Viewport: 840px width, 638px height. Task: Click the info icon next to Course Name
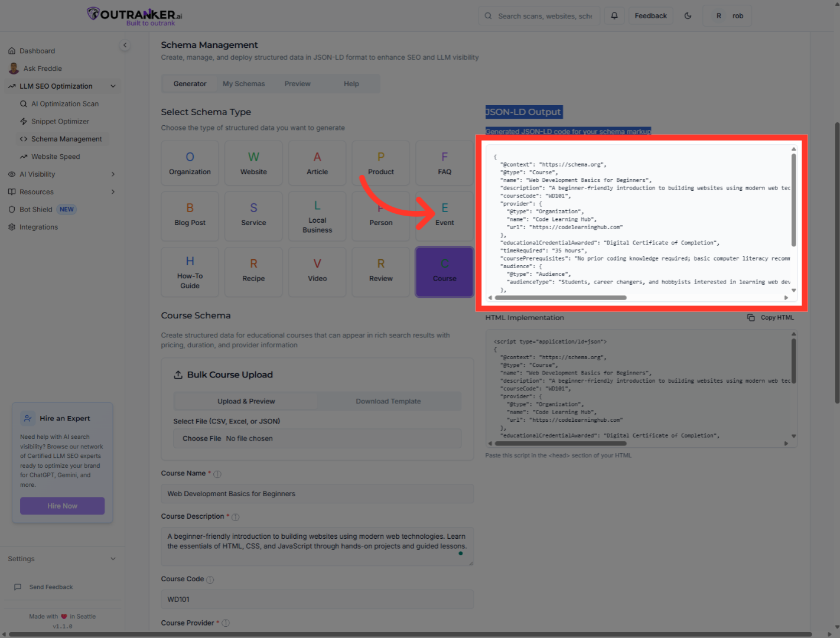point(217,474)
